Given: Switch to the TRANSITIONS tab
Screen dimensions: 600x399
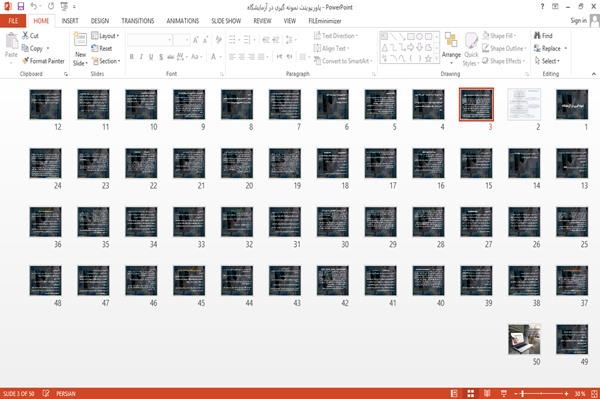Looking at the screenshot, I should coord(138,21).
